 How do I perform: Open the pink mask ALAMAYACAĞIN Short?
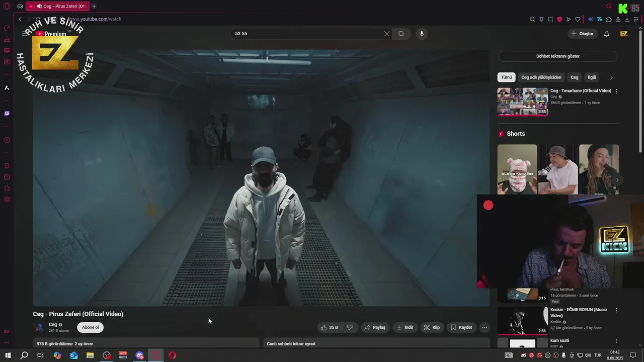(x=517, y=169)
